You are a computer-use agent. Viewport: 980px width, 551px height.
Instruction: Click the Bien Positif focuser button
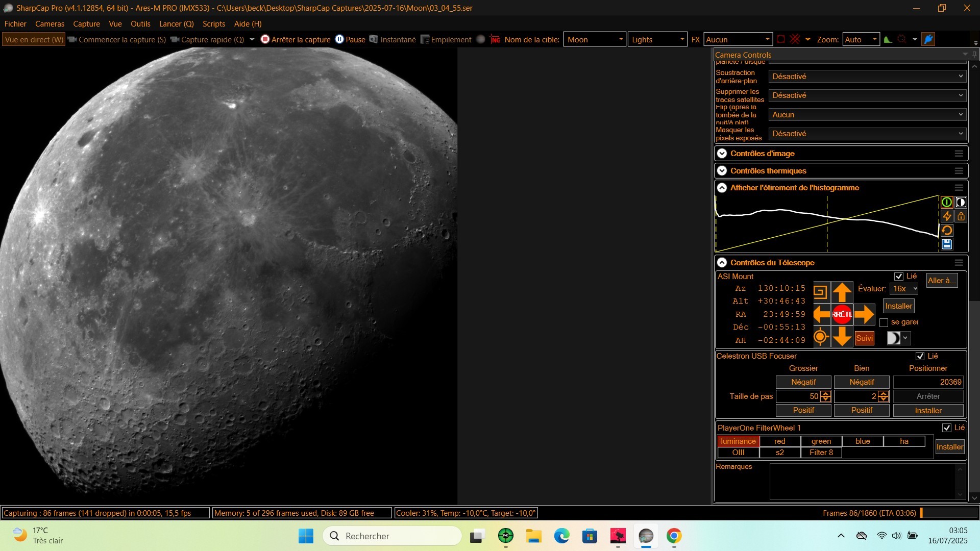862,410
